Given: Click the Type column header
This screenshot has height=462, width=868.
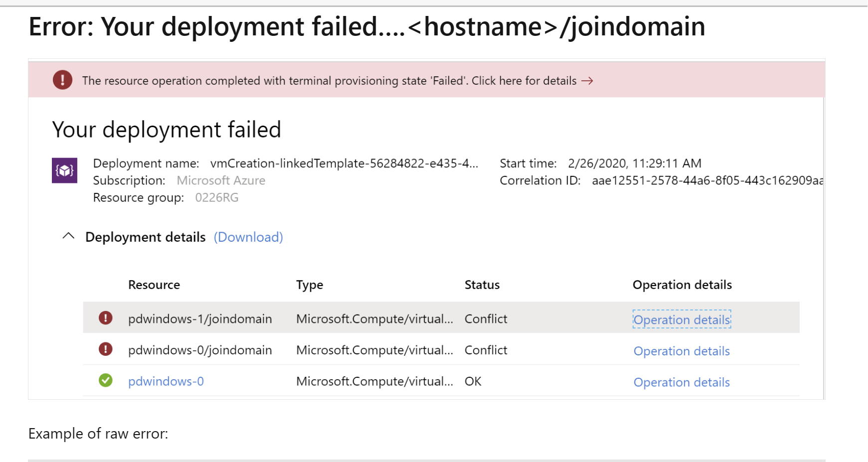Looking at the screenshot, I should coord(309,285).
